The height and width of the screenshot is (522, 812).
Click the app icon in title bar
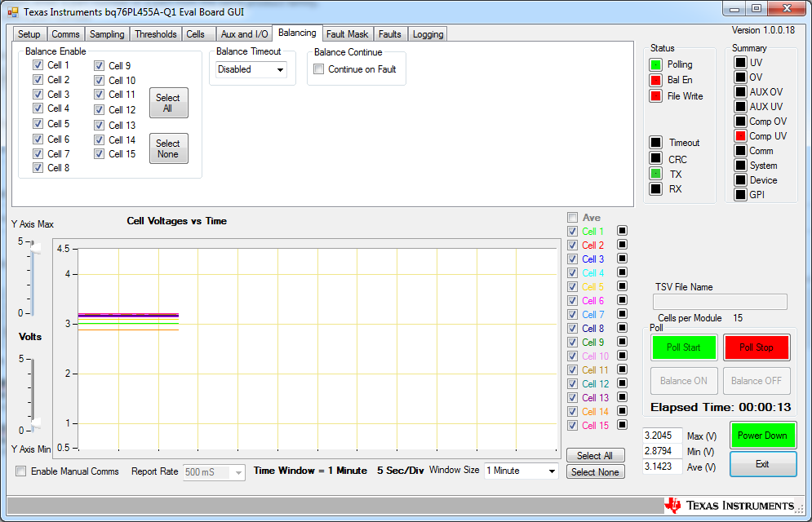pyautogui.click(x=13, y=11)
